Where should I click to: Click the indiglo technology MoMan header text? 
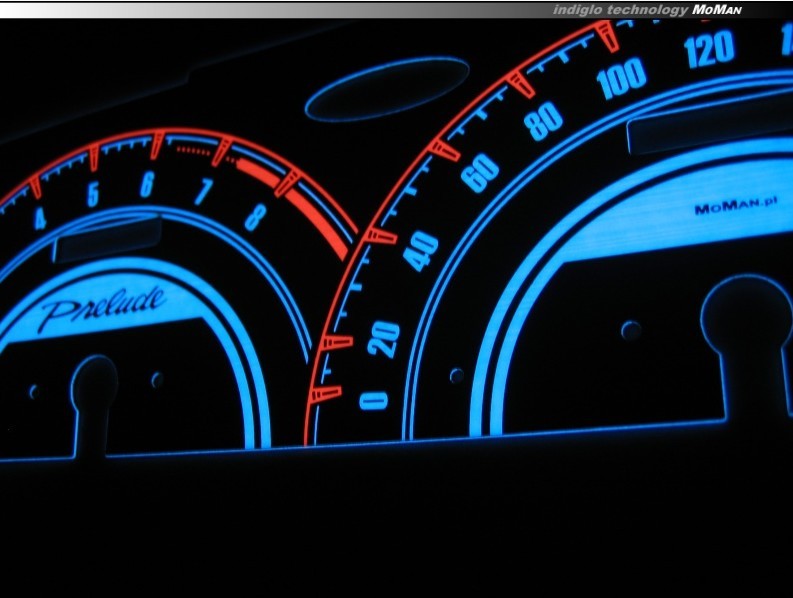click(647, 9)
